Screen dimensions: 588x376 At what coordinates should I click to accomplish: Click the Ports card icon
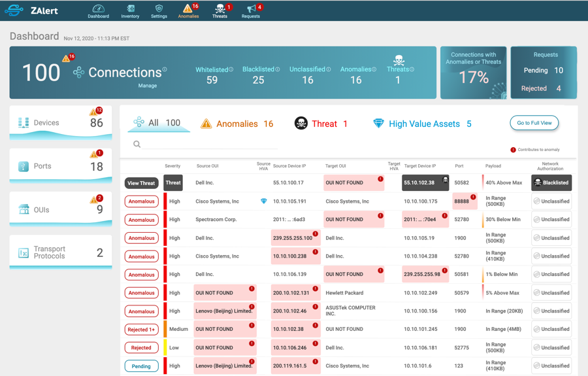24,166
